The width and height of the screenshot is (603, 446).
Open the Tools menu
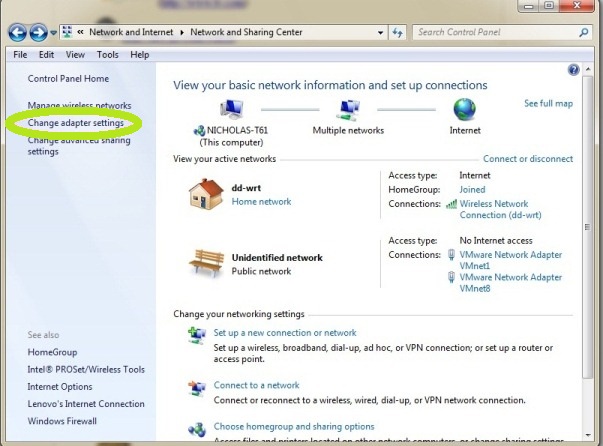point(107,55)
